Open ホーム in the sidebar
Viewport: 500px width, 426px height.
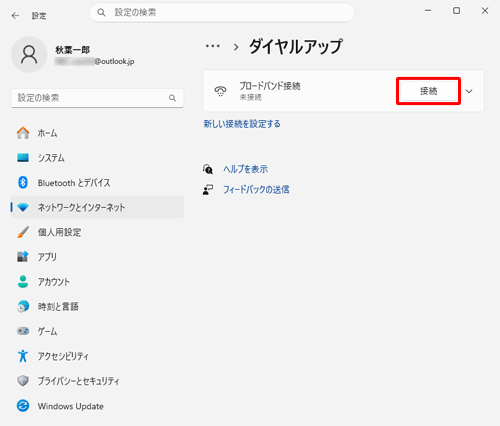[x=97, y=133]
